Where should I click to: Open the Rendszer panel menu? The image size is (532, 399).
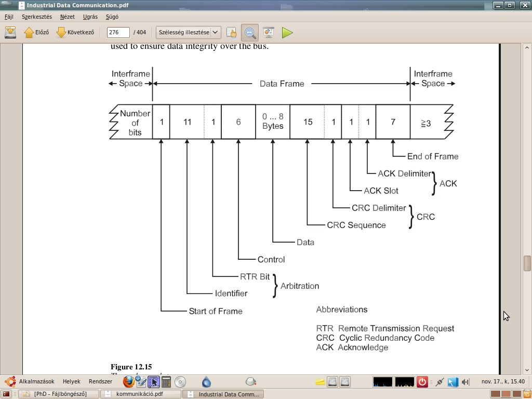pos(100,381)
